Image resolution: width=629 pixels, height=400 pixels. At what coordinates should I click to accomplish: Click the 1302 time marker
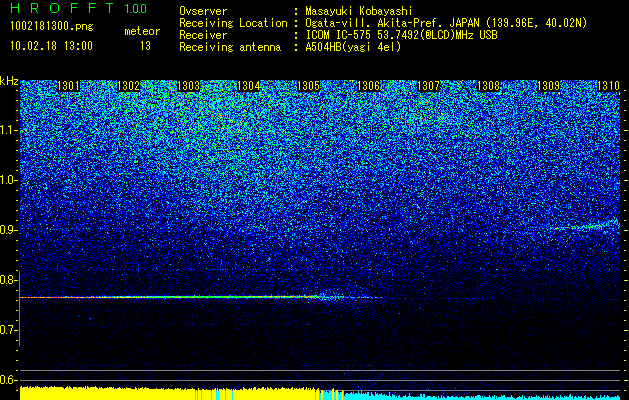point(129,86)
